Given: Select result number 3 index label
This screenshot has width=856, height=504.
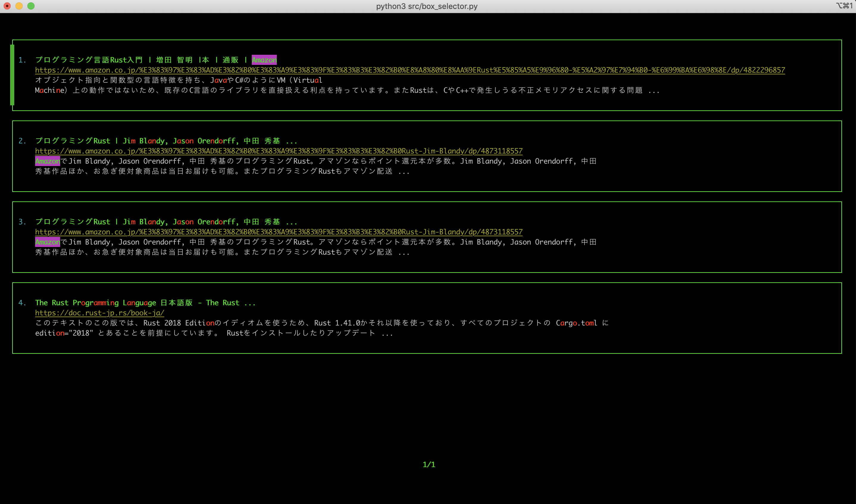Looking at the screenshot, I should point(22,222).
